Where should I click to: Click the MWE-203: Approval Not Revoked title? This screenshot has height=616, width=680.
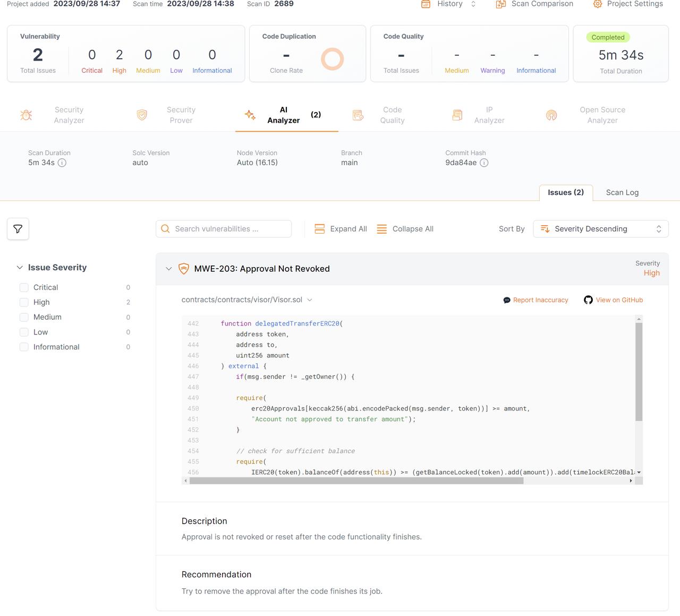pyautogui.click(x=262, y=269)
